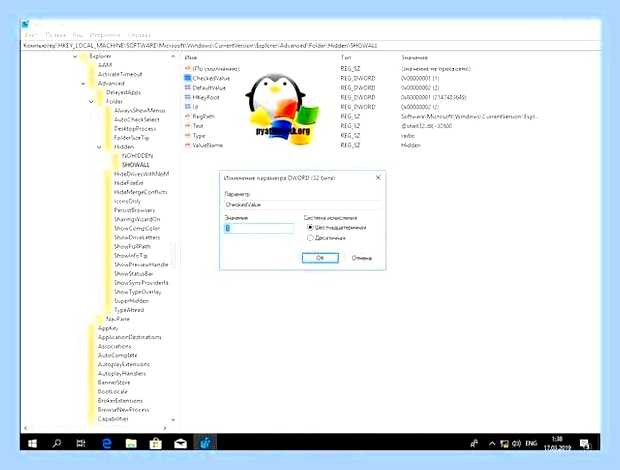The width and height of the screenshot is (620, 470).
Task: Select the HideFileExt key in the tree
Action: tap(129, 183)
